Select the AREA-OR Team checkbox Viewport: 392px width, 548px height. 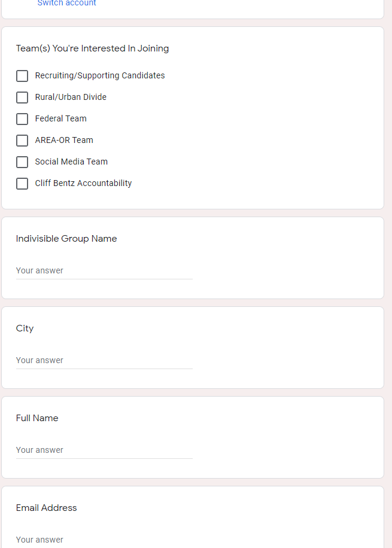22,141
